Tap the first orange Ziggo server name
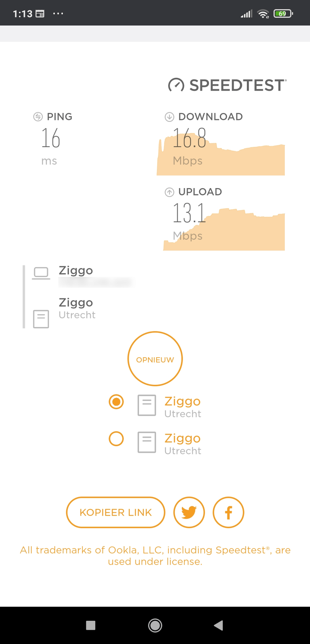Screen dimensions: 310x644 pos(183,401)
